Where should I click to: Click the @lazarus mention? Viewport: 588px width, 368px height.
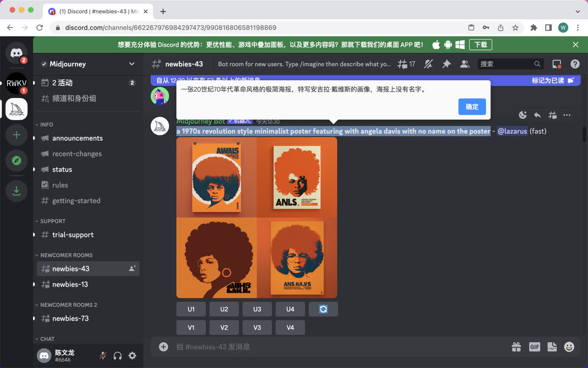(512, 131)
